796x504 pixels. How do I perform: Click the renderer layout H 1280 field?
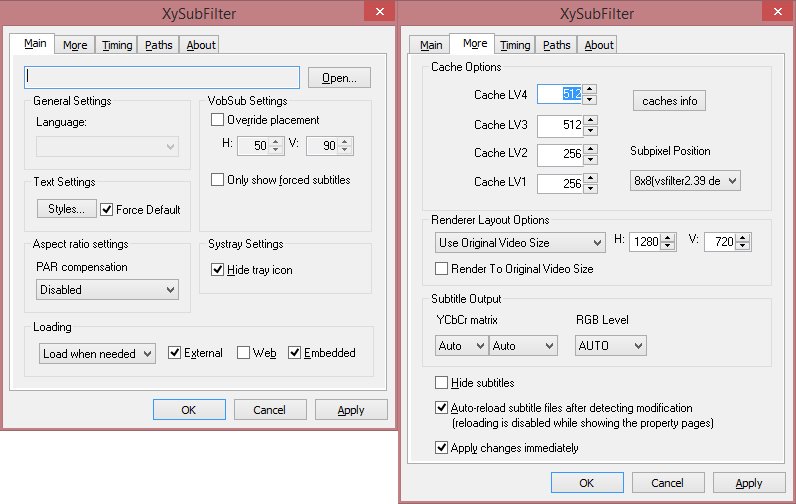(646, 242)
